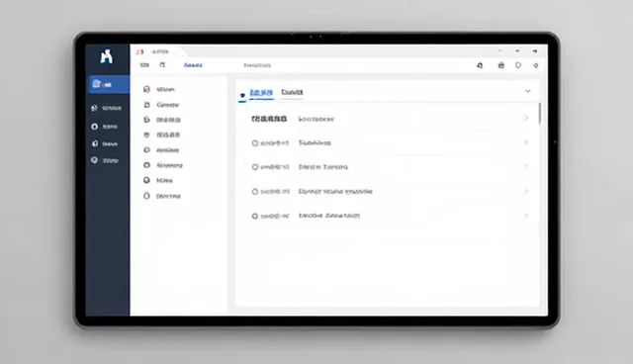Select the first radio button in the content list
Image resolution: width=633 pixels, height=364 pixels.
click(255, 143)
